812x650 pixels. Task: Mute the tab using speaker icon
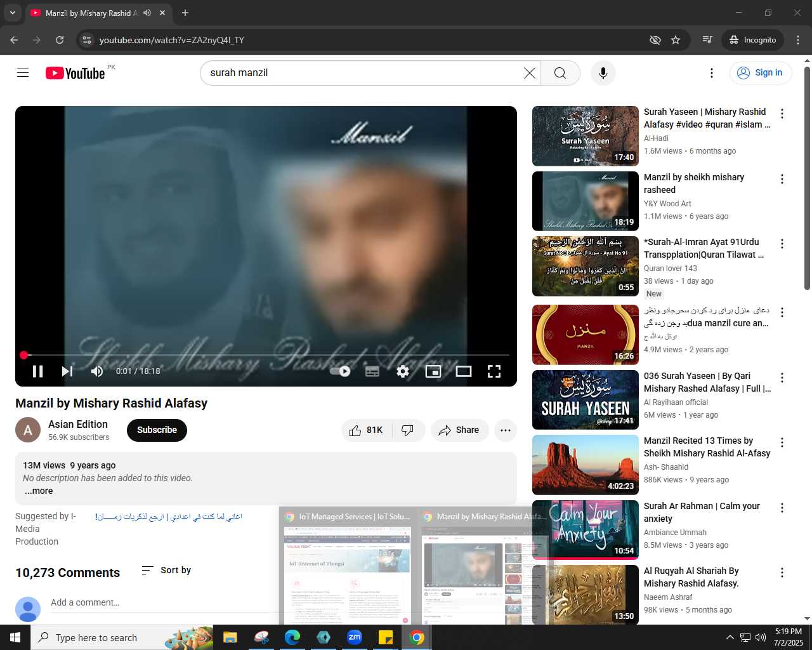coord(147,13)
